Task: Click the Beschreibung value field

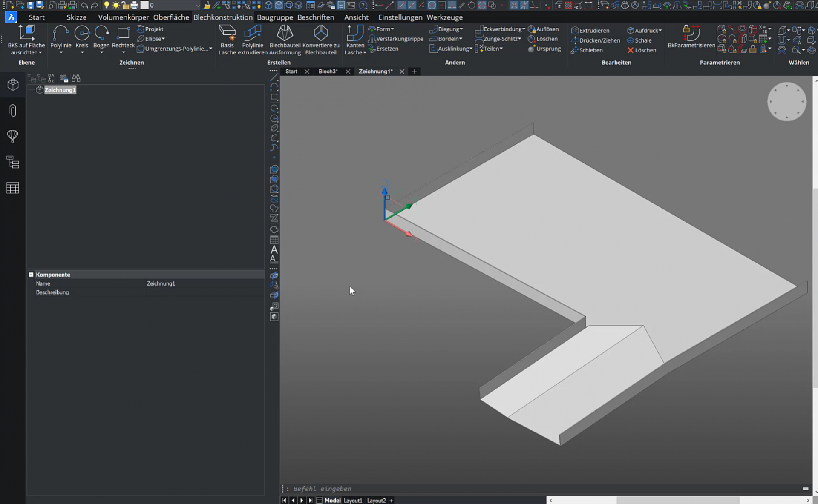Action: coord(204,292)
